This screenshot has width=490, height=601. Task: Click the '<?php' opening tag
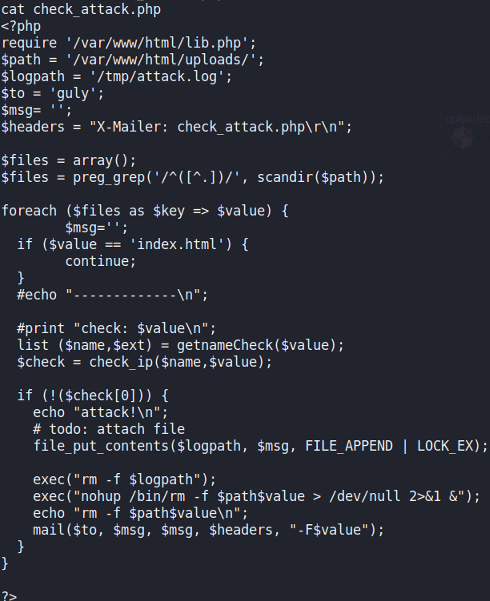(x=21, y=26)
